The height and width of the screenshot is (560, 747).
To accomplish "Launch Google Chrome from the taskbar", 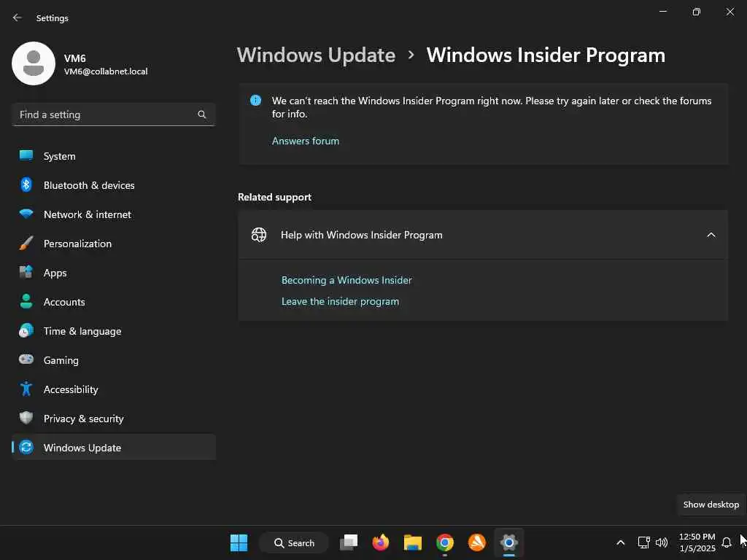I will pyautogui.click(x=444, y=542).
